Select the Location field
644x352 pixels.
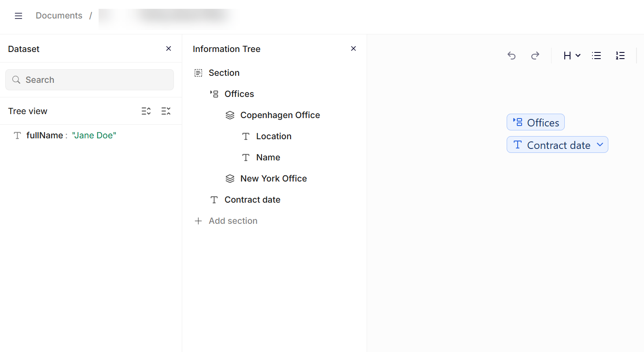click(x=274, y=137)
